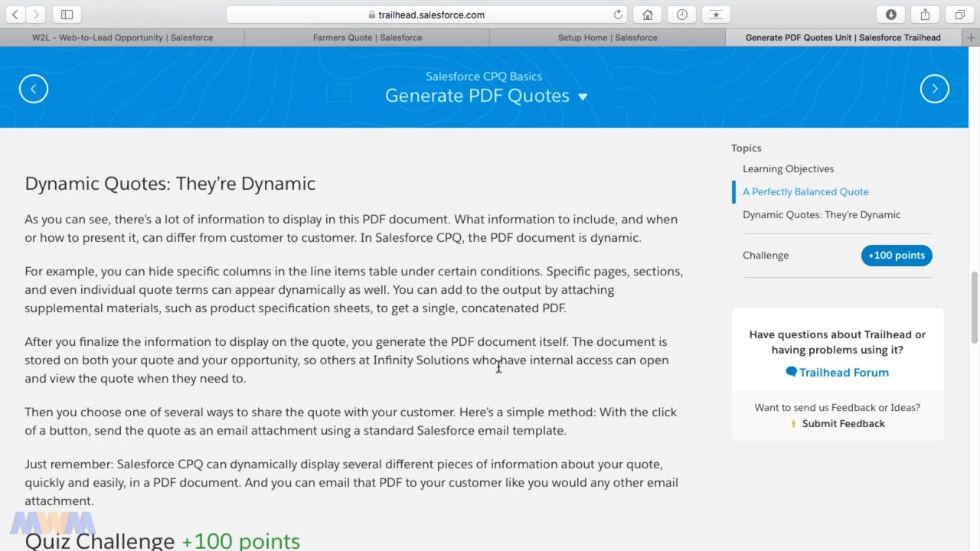Click the +100 points badge
This screenshot has height=551, width=980.
point(897,255)
